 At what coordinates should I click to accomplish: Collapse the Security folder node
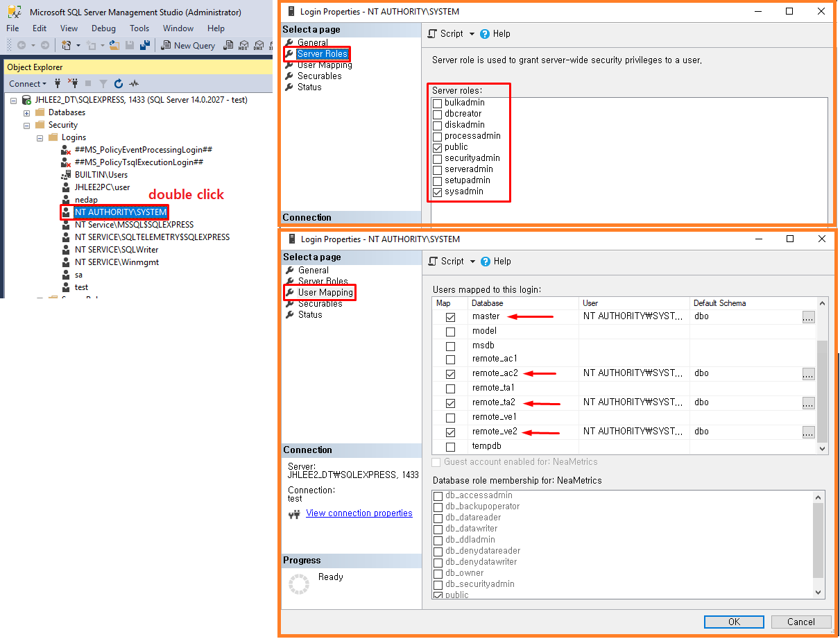[27, 125]
